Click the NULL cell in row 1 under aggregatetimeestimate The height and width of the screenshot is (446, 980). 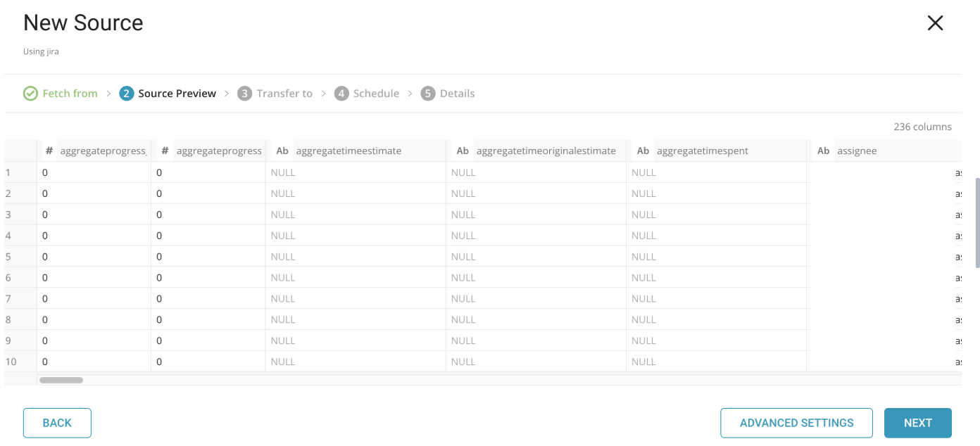coord(283,172)
